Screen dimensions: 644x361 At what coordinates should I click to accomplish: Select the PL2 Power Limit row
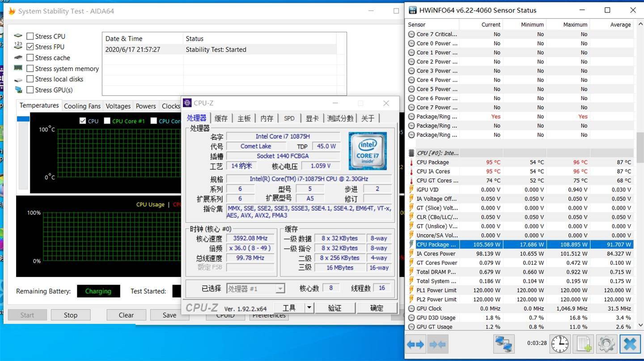[x=520, y=299]
